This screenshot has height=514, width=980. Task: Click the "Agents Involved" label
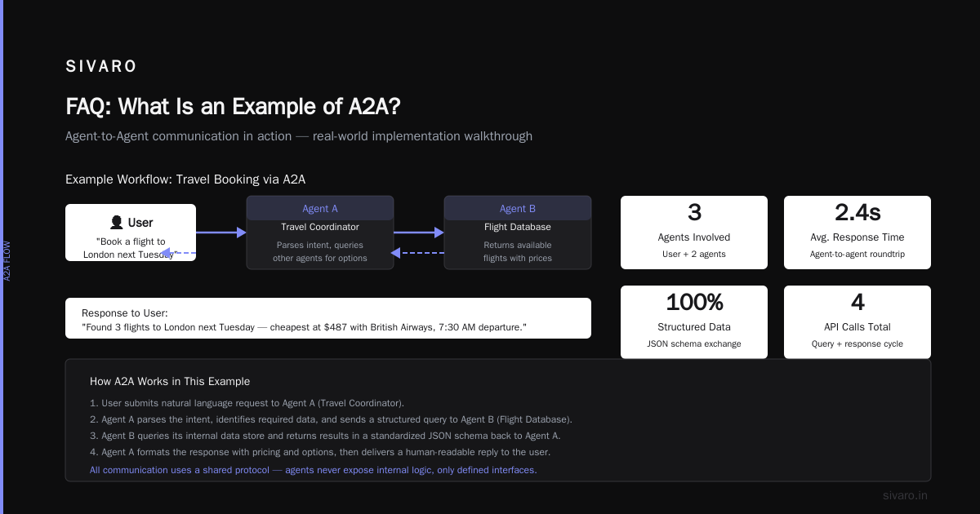point(694,237)
